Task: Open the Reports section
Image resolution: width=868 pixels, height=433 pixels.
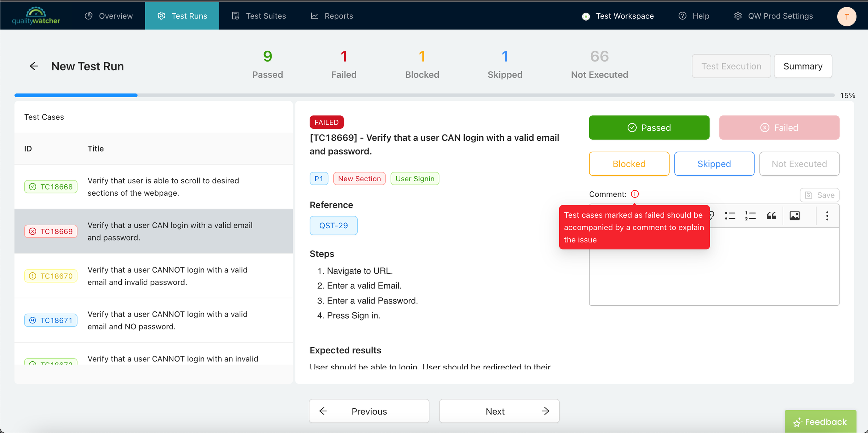Action: (332, 16)
